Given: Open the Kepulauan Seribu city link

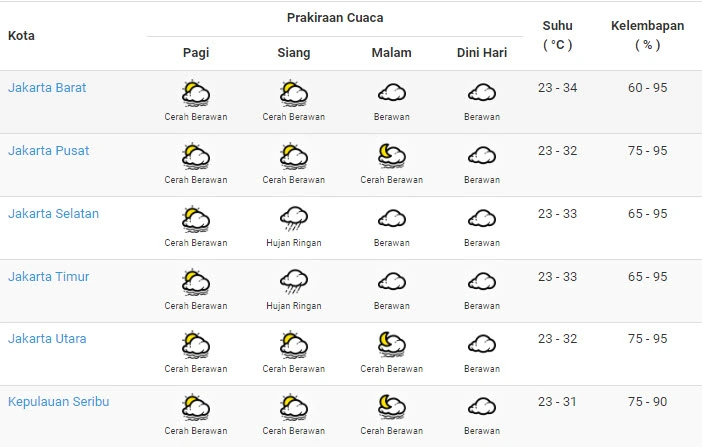Looking at the screenshot, I should point(59,401).
